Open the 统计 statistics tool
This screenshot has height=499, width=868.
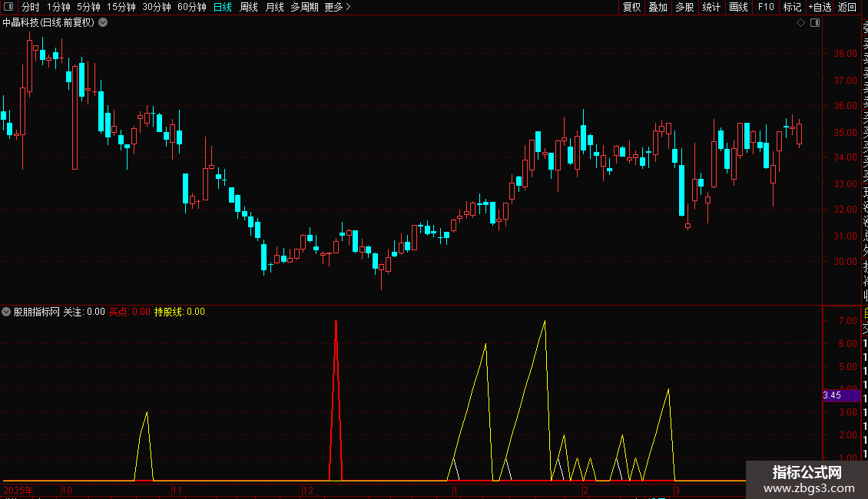pos(711,7)
